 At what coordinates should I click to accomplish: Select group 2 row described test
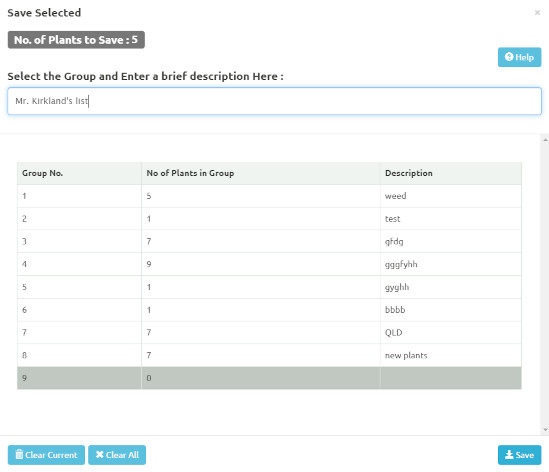click(x=269, y=219)
